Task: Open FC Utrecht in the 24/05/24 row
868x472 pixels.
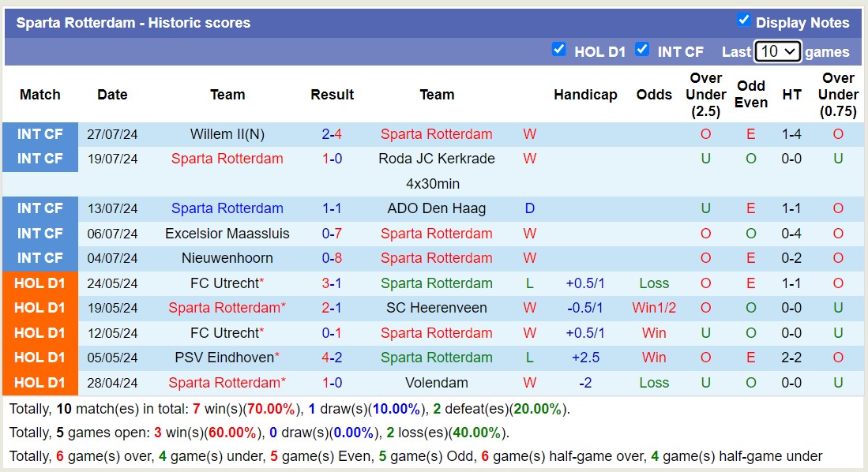Action: coord(224,283)
